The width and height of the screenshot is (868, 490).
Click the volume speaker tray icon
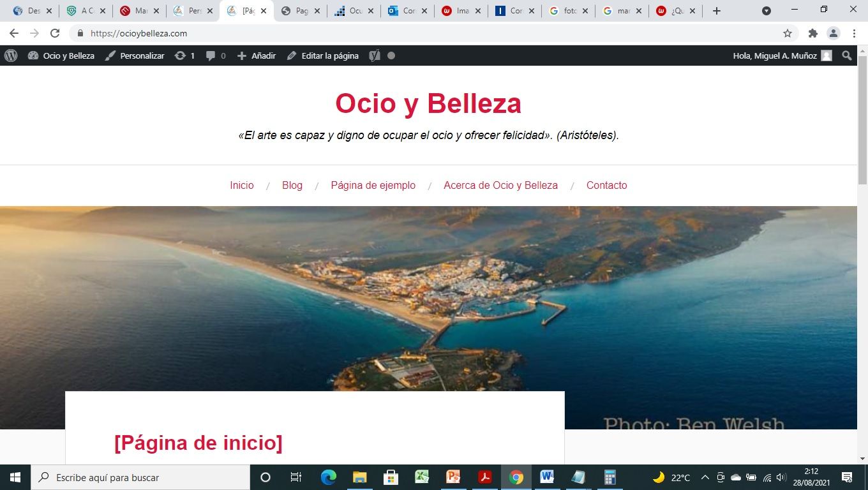(x=781, y=477)
